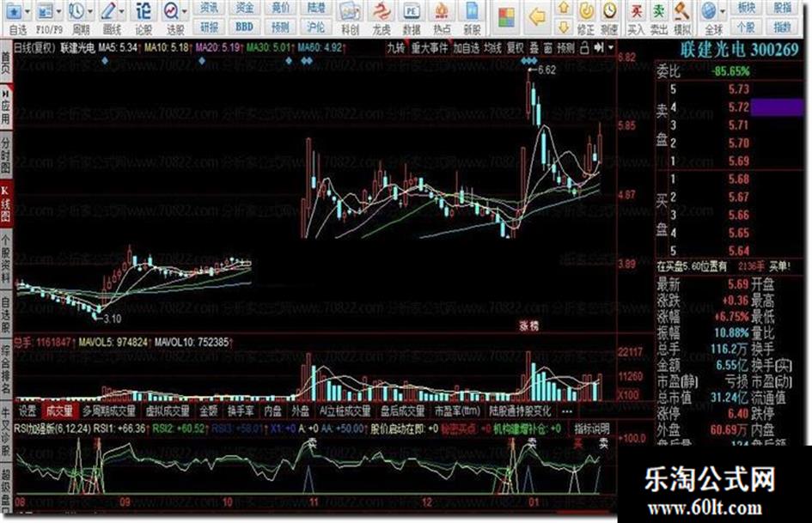Expand the dropdown arrow beside 全球
This screenshot has width=812, height=523.
[x=722, y=12]
